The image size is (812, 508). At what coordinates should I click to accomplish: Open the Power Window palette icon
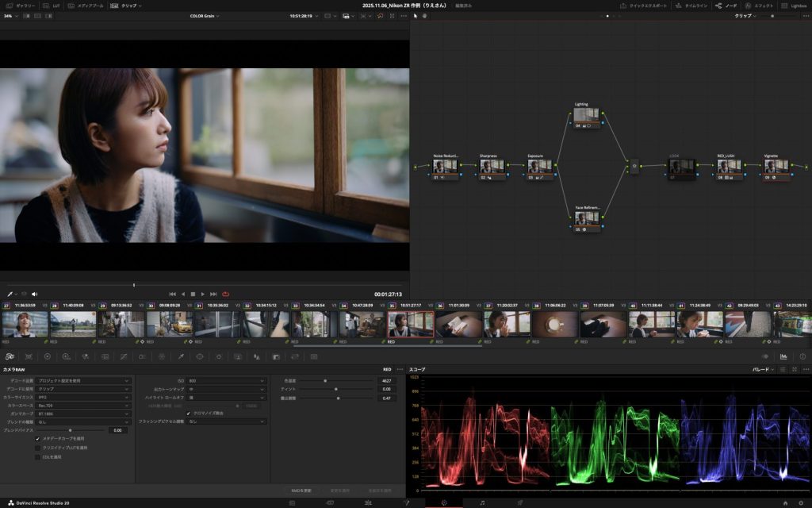coord(200,357)
